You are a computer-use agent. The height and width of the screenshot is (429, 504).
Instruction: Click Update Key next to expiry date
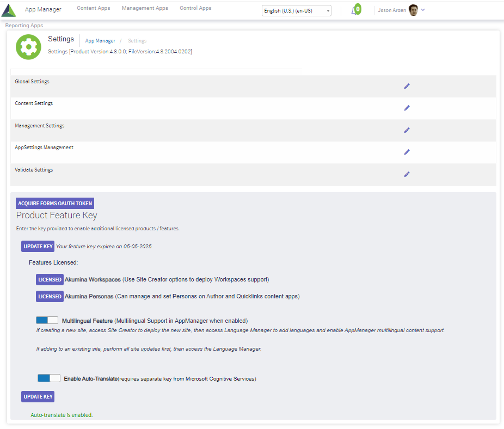tap(38, 246)
